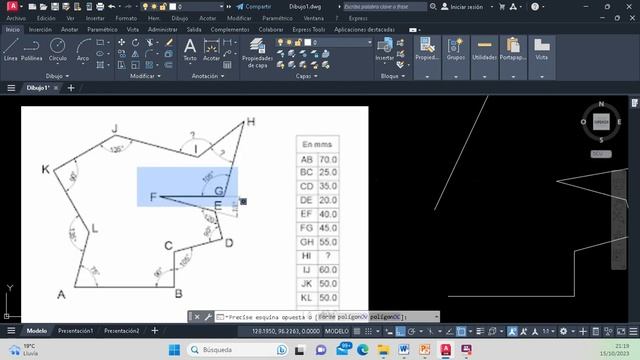This screenshot has width=640, height=360.
Task: Switch to the Presentación1 layout tab
Action: point(76,331)
